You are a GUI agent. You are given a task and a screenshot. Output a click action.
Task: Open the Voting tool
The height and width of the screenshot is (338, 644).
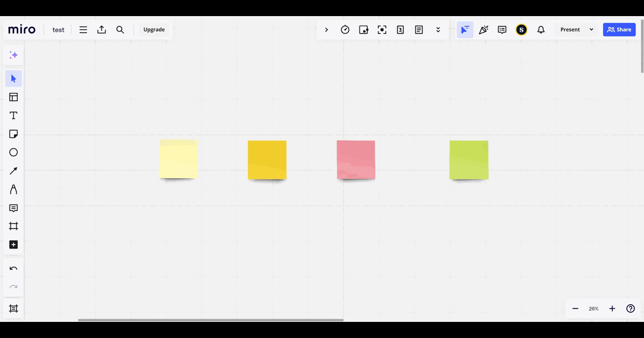click(x=364, y=30)
